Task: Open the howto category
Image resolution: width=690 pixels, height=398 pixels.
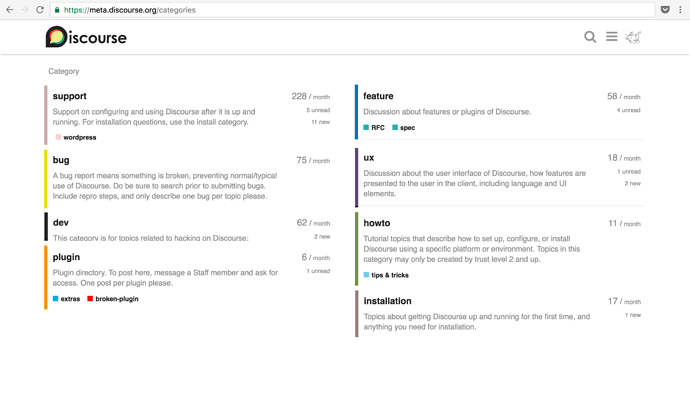Action: [x=377, y=223]
